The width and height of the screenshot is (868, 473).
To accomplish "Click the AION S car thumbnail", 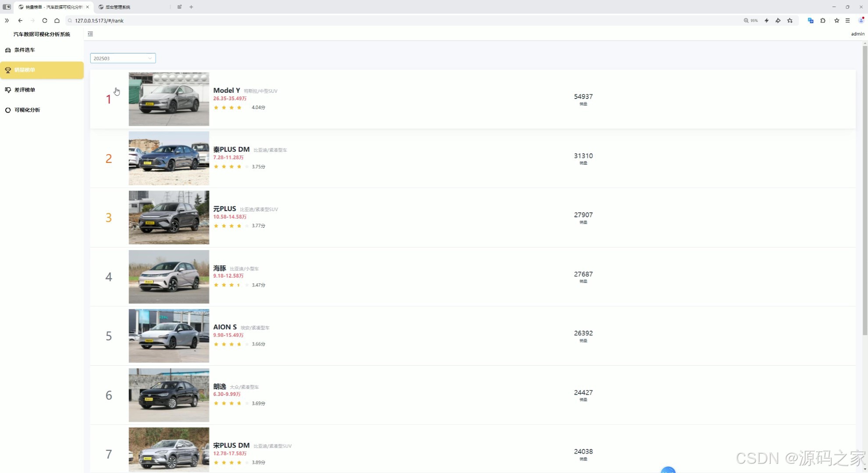I will click(x=169, y=336).
